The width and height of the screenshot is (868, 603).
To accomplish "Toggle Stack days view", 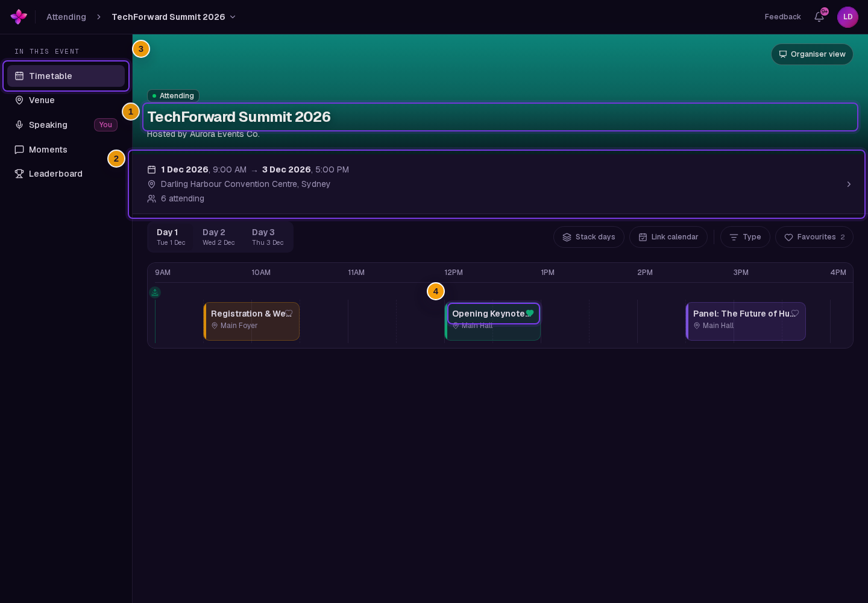I will (x=589, y=237).
